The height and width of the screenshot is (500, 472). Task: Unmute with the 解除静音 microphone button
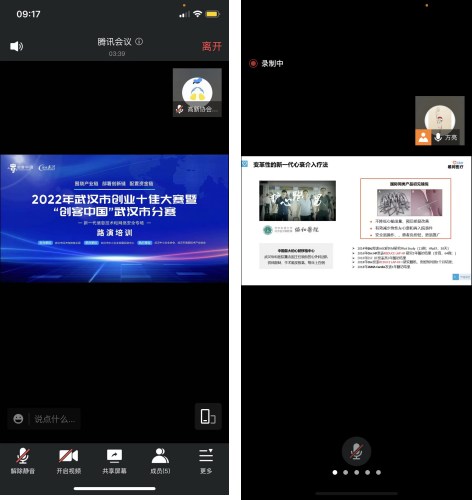[23, 461]
